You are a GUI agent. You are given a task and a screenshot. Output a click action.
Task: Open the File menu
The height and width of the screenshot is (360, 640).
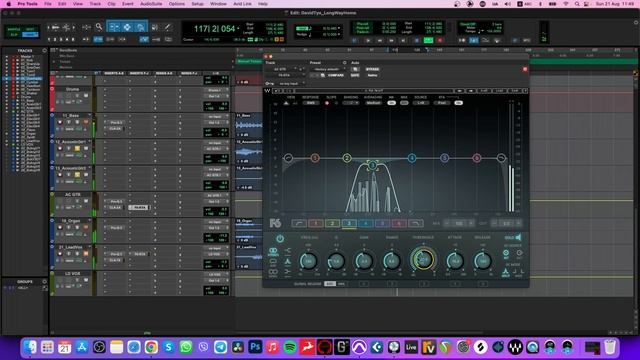coord(48,4)
